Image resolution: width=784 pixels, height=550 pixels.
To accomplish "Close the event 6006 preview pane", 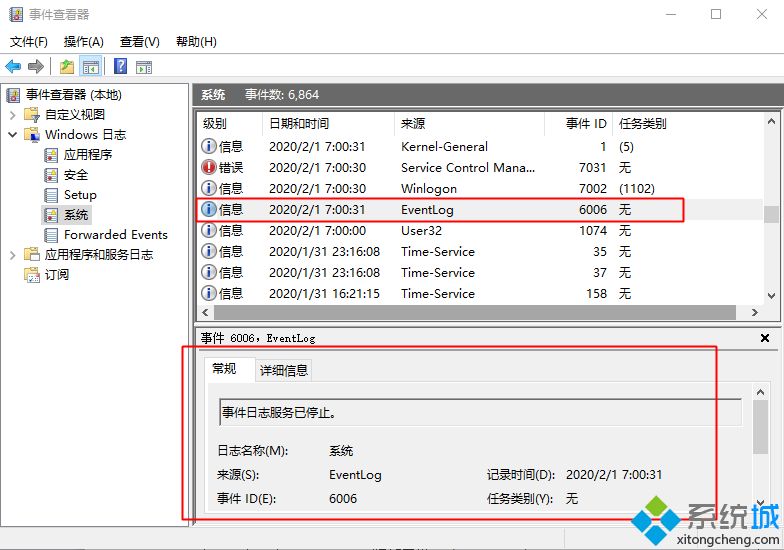I will click(x=764, y=338).
